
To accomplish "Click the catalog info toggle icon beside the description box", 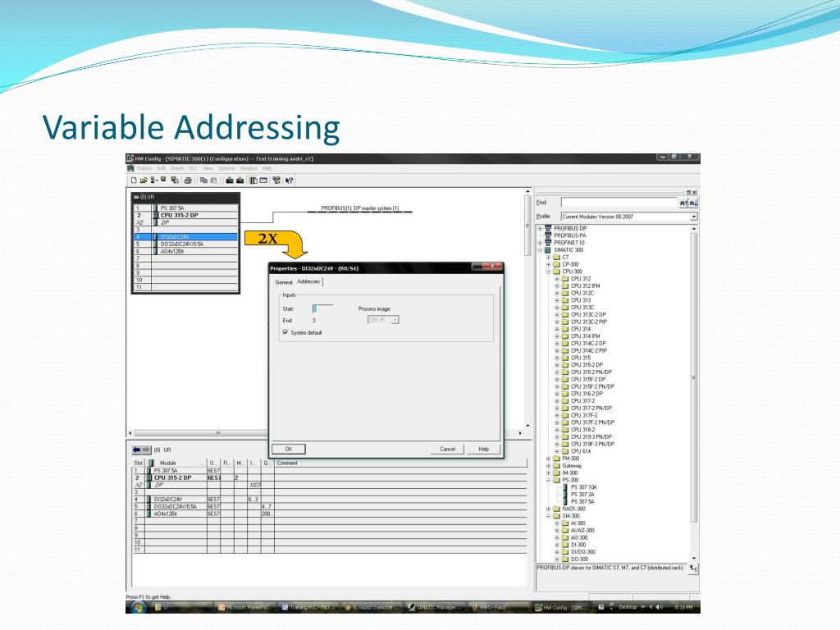I will (x=693, y=568).
